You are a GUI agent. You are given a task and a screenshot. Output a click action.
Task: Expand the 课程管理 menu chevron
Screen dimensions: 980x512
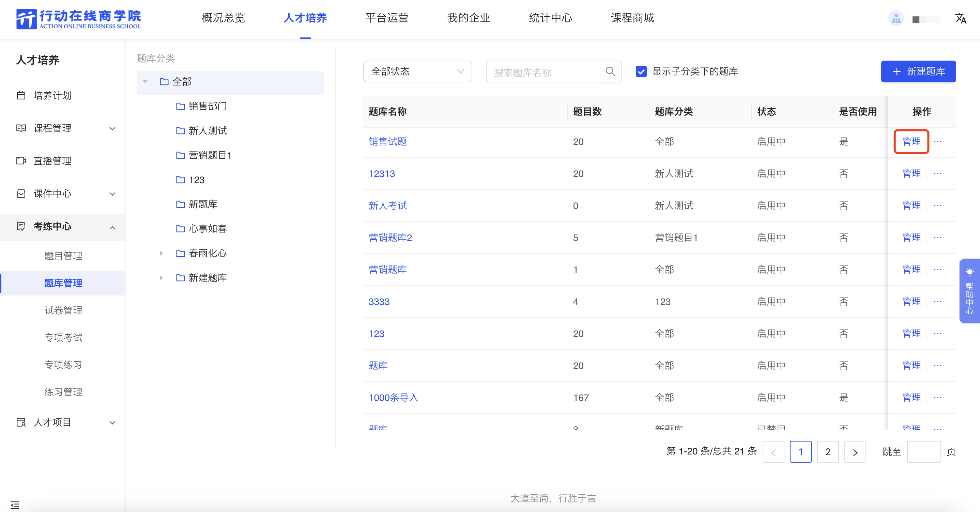click(x=112, y=128)
